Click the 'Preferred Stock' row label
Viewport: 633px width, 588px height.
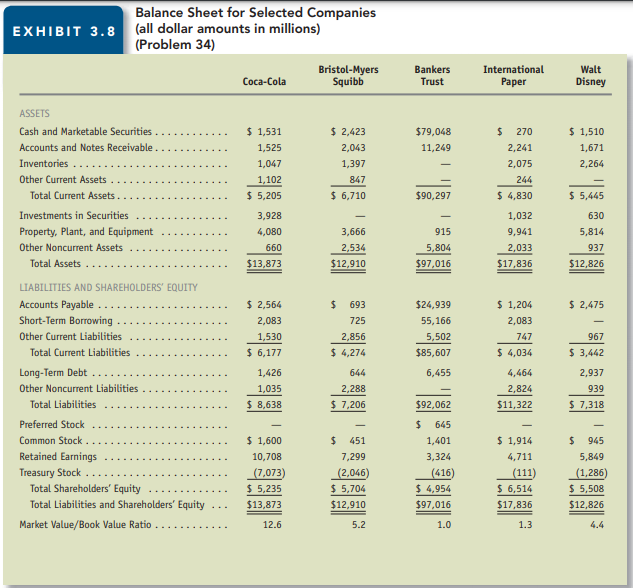[x=52, y=425]
